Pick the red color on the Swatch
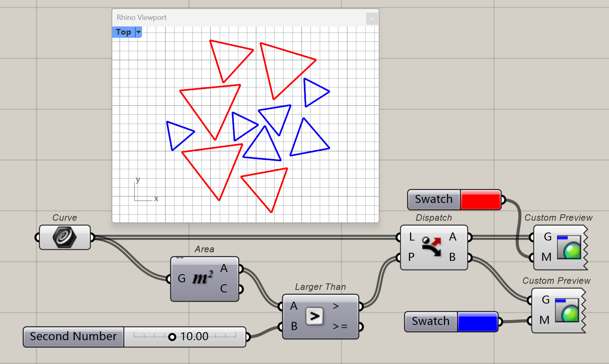This screenshot has width=609, height=364. coord(481,199)
